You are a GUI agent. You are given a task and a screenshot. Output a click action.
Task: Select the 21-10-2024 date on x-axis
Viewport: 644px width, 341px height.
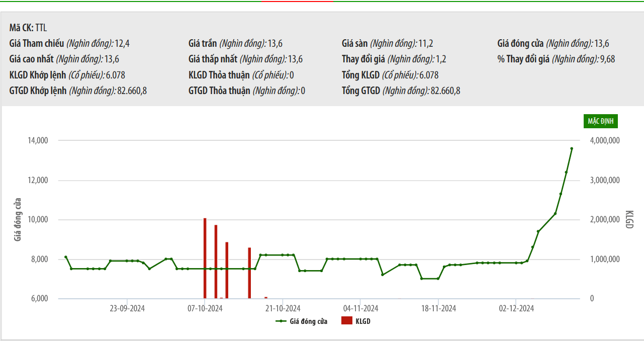tap(283, 308)
